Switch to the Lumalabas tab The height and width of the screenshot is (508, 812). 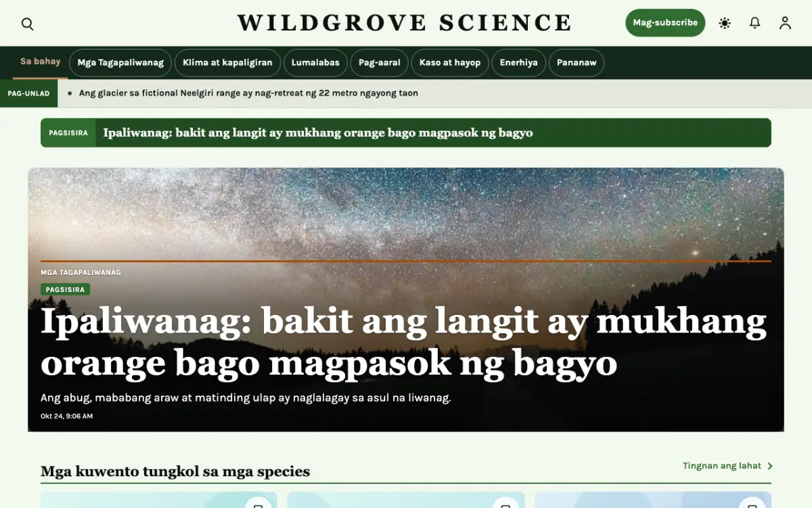(315, 62)
